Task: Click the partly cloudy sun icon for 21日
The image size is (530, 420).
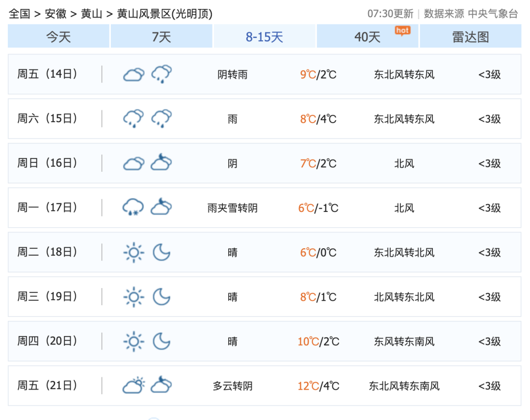Action: pyautogui.click(x=133, y=386)
